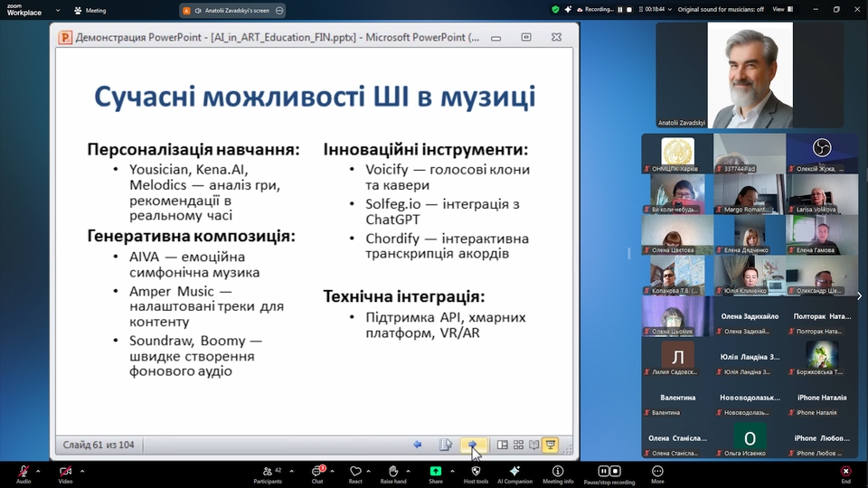Select Anatolii Zavadskyi's screen tab
This screenshot has height=488, width=868.
coord(232,10)
